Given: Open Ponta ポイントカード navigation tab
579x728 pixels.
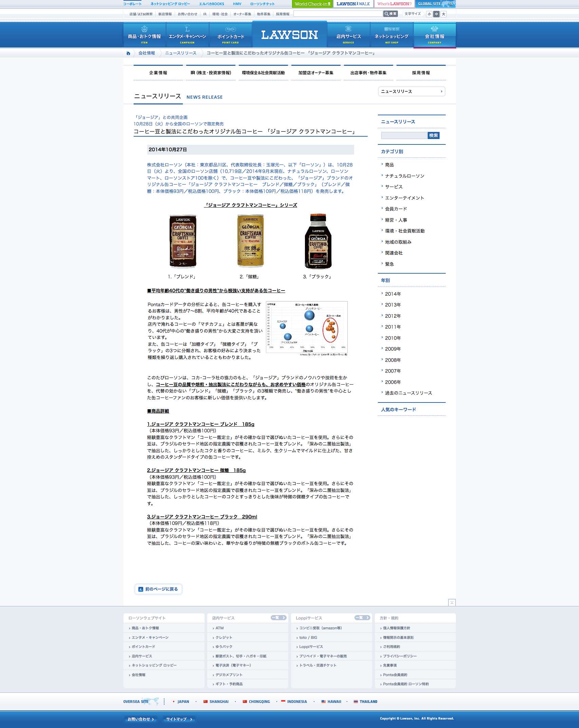Looking at the screenshot, I should [x=231, y=35].
